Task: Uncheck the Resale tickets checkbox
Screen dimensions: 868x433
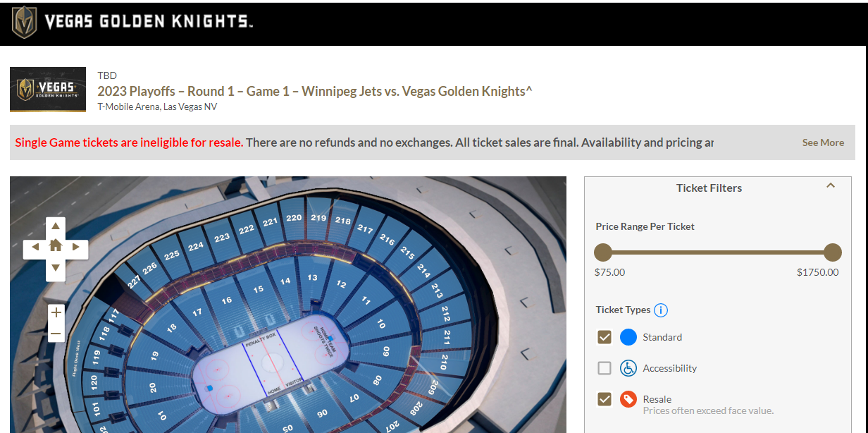Action: 604,400
